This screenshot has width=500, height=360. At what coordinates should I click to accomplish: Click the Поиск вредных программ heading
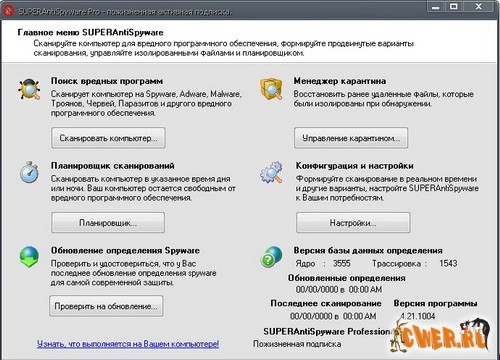[107, 81]
